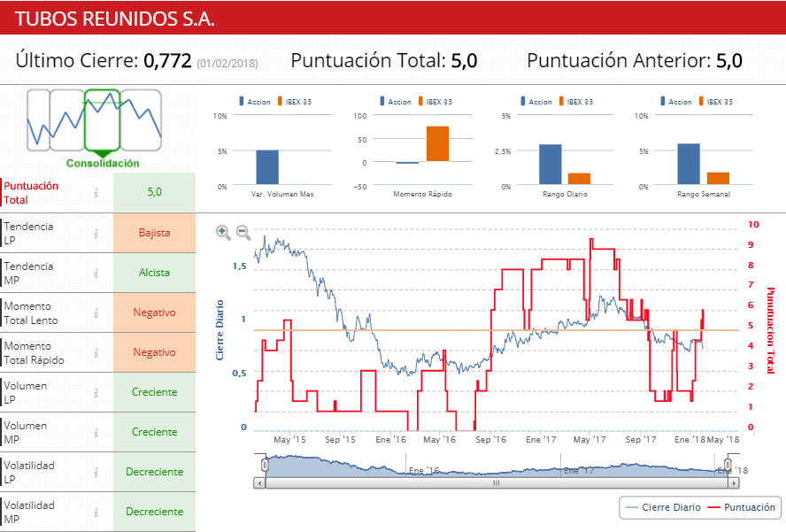Toggle Accion series in Rango Semanal chart

(x=676, y=101)
